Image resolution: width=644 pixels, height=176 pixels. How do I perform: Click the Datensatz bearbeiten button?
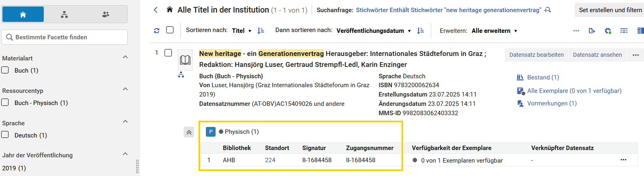(x=537, y=55)
